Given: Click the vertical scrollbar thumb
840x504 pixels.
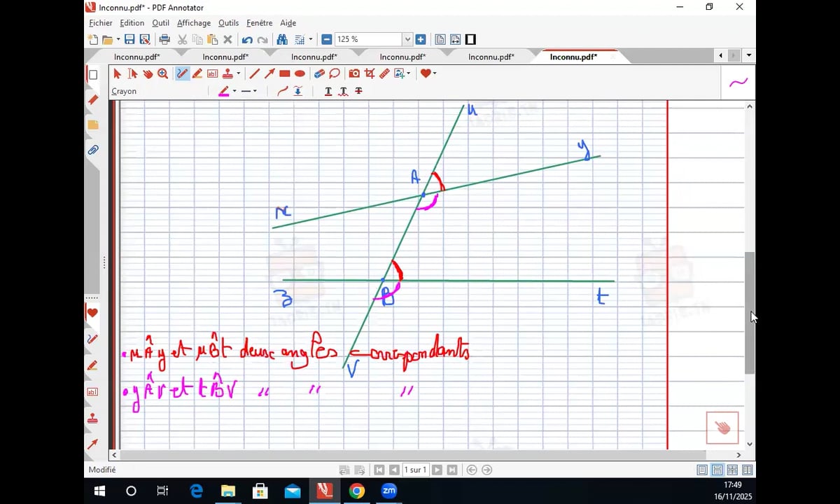Looking at the screenshot, I should [x=750, y=312].
